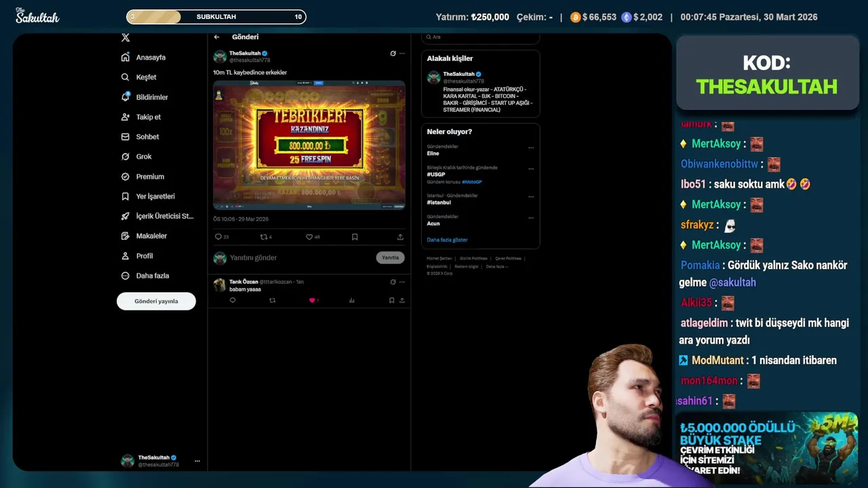Open Yer İşaretleri bookmark icon in sidebar
868x488 pixels.
pyautogui.click(x=125, y=197)
